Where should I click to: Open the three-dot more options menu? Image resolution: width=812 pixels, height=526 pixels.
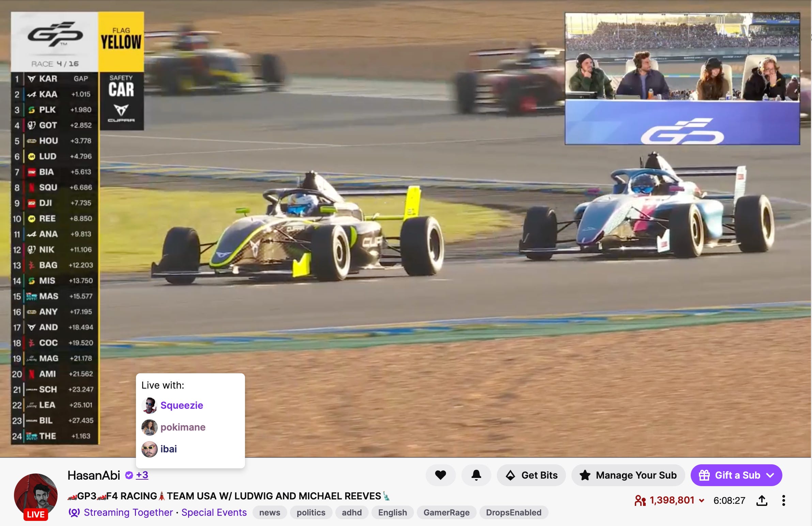pos(783,500)
